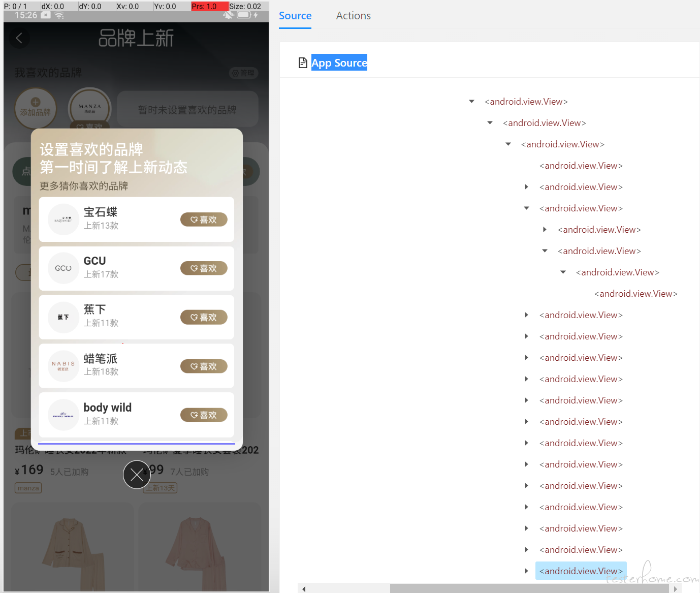Like body wild brand with 喜欢
The height and width of the screenshot is (593, 700).
(x=204, y=415)
